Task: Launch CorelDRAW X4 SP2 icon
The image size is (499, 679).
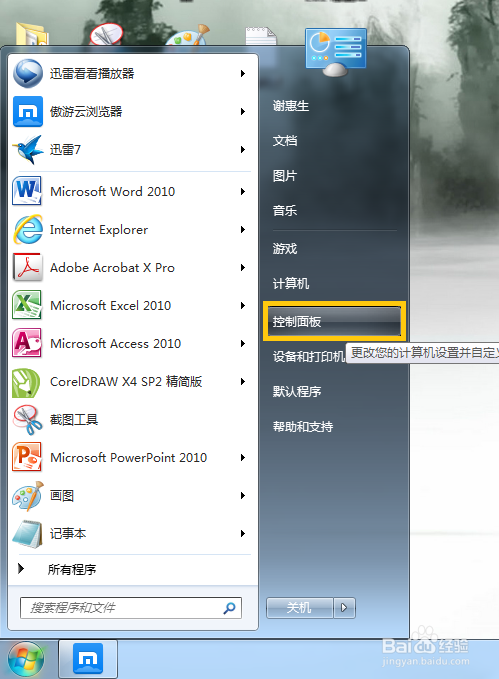Action: [26, 382]
